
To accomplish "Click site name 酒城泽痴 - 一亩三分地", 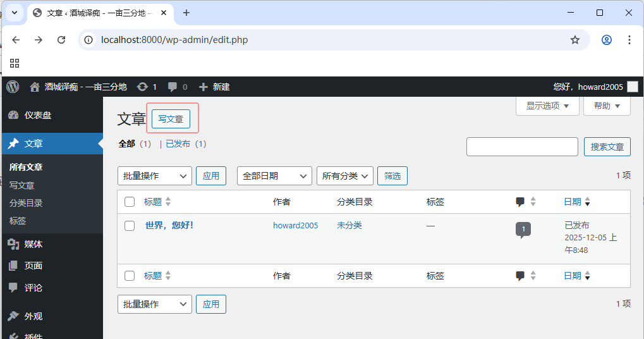I will coord(85,87).
